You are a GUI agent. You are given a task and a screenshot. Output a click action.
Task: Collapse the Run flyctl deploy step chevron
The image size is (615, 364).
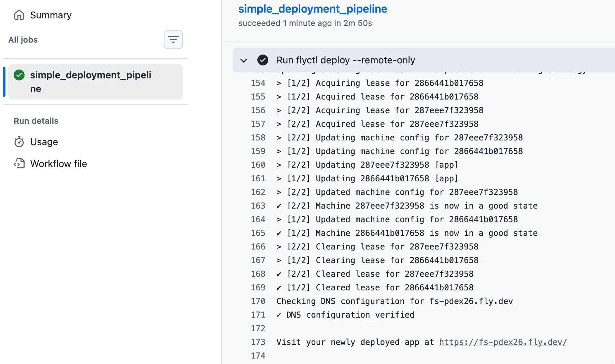tap(244, 60)
